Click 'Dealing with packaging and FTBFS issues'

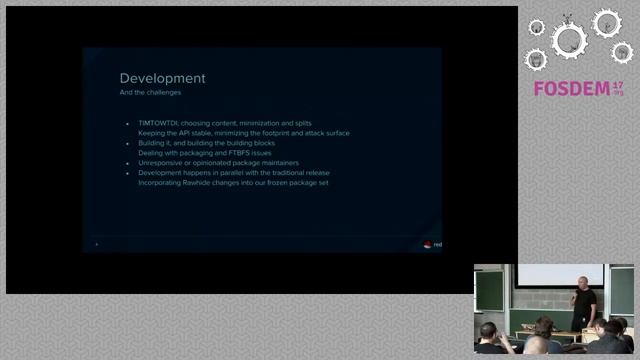pos(204,153)
